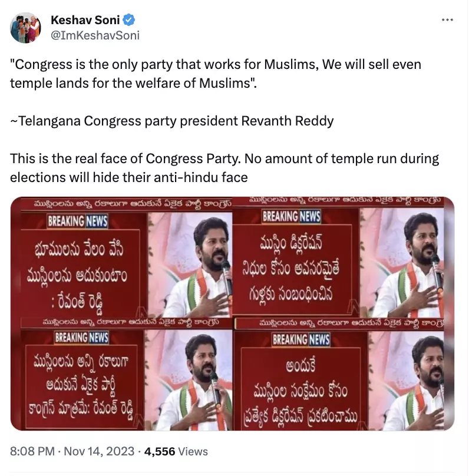Click the blue verified badge icon
Screen dimensions: 469x476
(x=128, y=20)
